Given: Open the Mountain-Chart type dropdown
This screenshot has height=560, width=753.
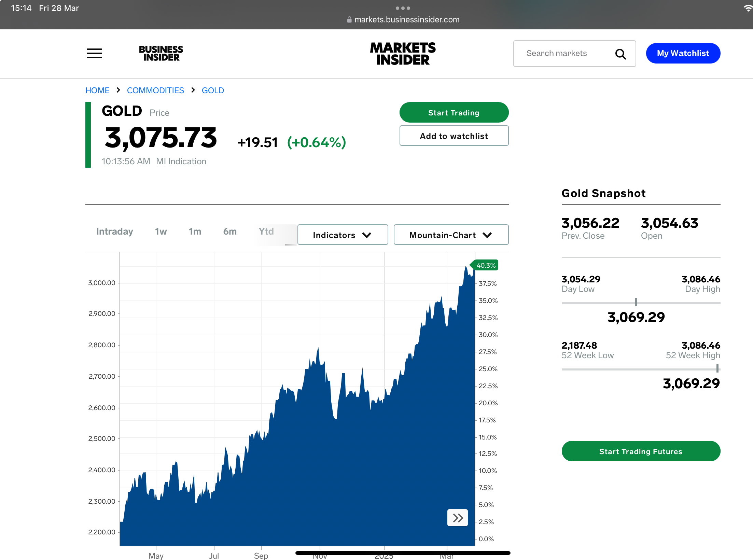Looking at the screenshot, I should click(451, 235).
